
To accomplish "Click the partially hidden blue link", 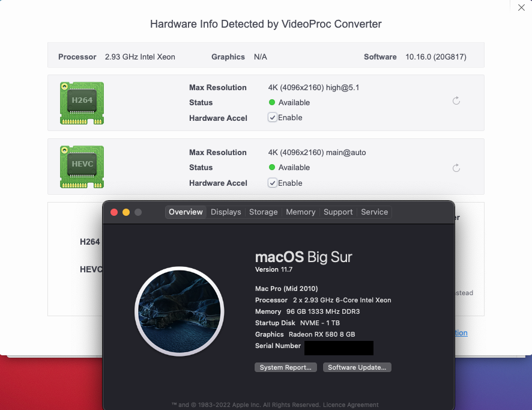I will pos(461,333).
